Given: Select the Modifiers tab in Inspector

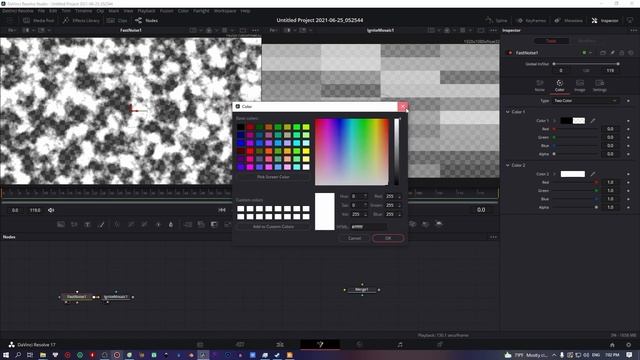Looking at the screenshot, I should click(x=587, y=41).
